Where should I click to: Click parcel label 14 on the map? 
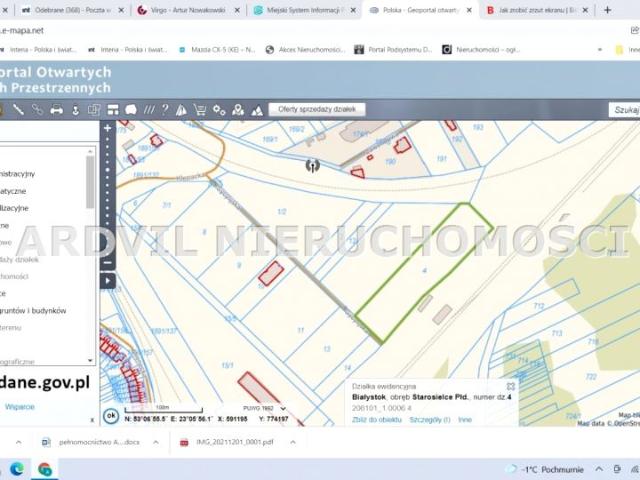click(x=347, y=368)
